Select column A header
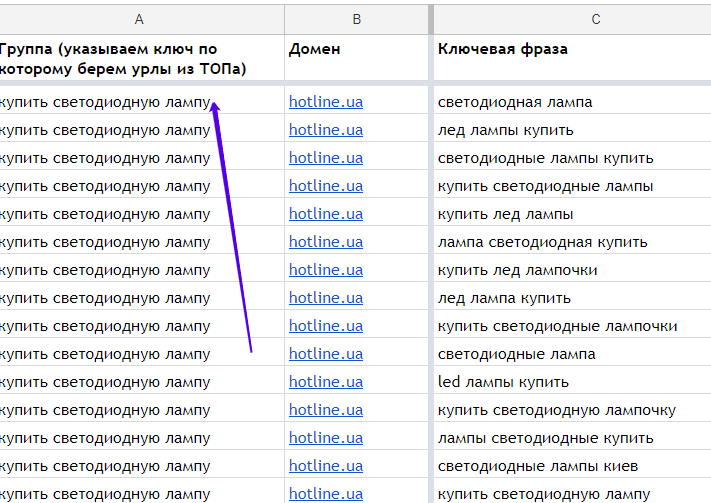 (140, 19)
